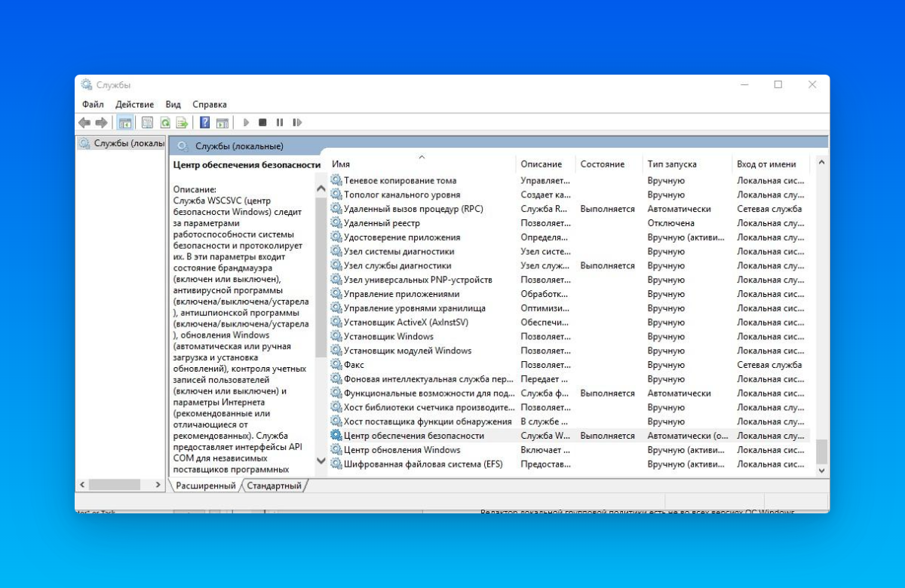Screen dimensions: 905x588
Task: Switch to the Стандартный tab
Action: [275, 486]
